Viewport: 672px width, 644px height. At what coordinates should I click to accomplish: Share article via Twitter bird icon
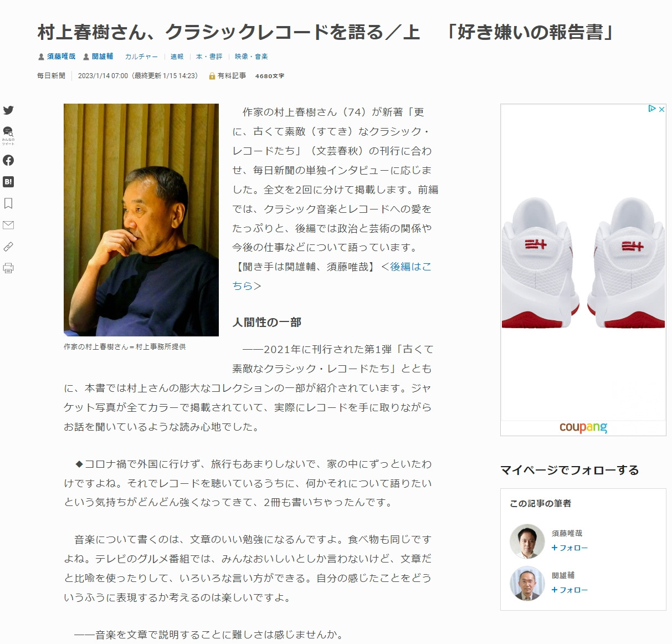point(8,110)
